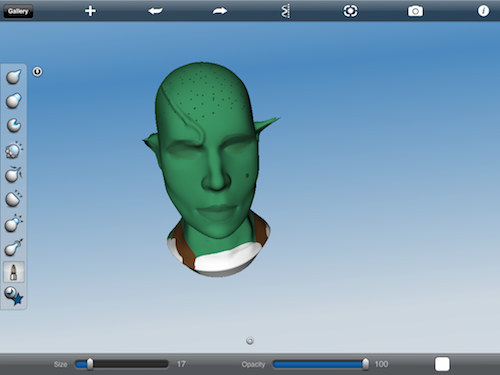Click the Size slider handle

pos(90,364)
